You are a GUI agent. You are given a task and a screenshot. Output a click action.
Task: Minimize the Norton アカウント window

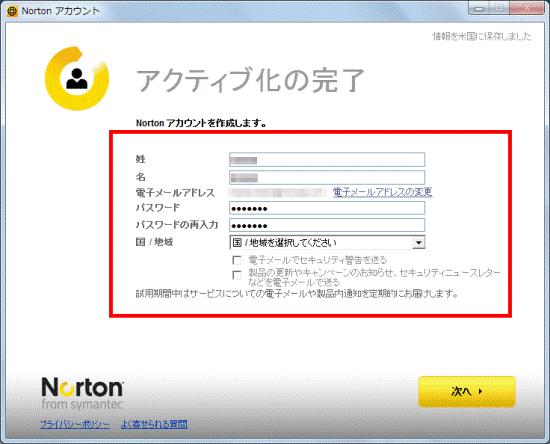[479, 9]
